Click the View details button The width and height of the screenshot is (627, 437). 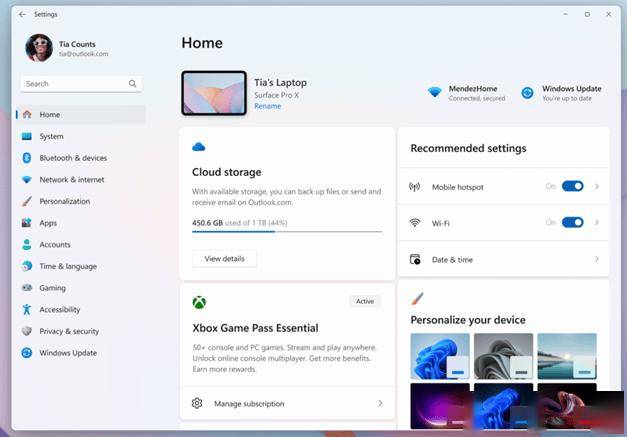click(x=224, y=258)
